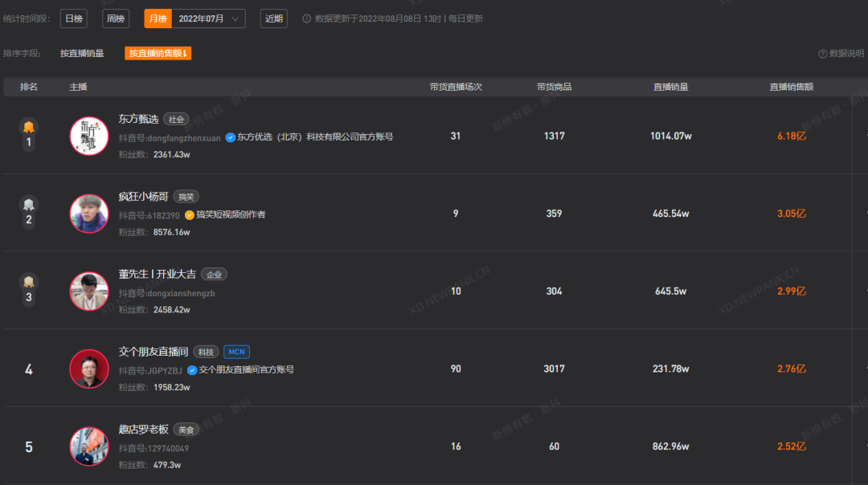Toggle the 按直播销售额 sort option
The image size is (868, 485).
[158, 54]
